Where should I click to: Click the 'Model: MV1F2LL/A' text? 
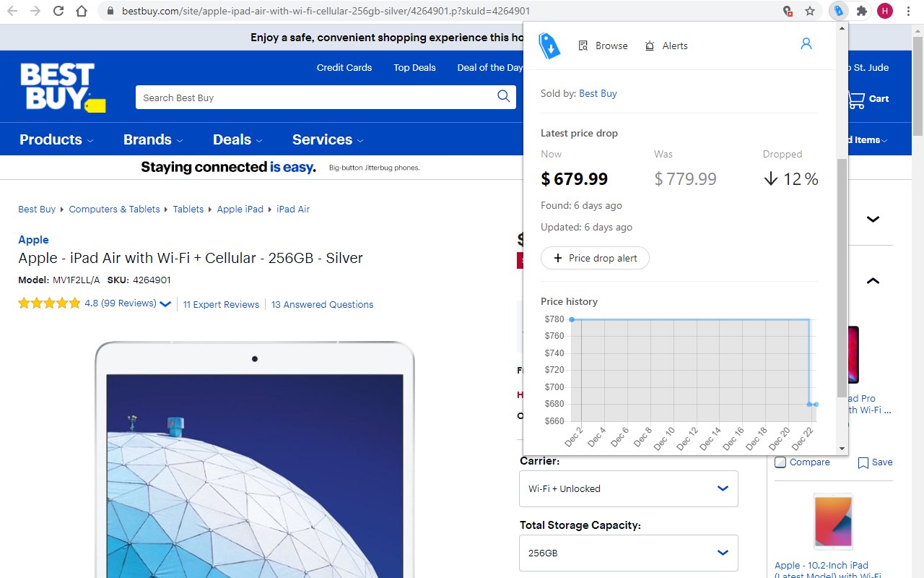(59, 280)
